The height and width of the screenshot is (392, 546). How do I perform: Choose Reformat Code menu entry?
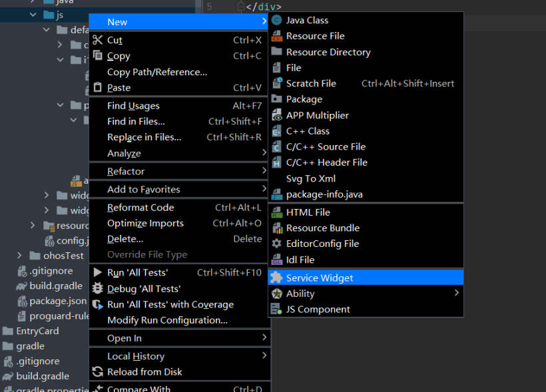pyautogui.click(x=140, y=208)
